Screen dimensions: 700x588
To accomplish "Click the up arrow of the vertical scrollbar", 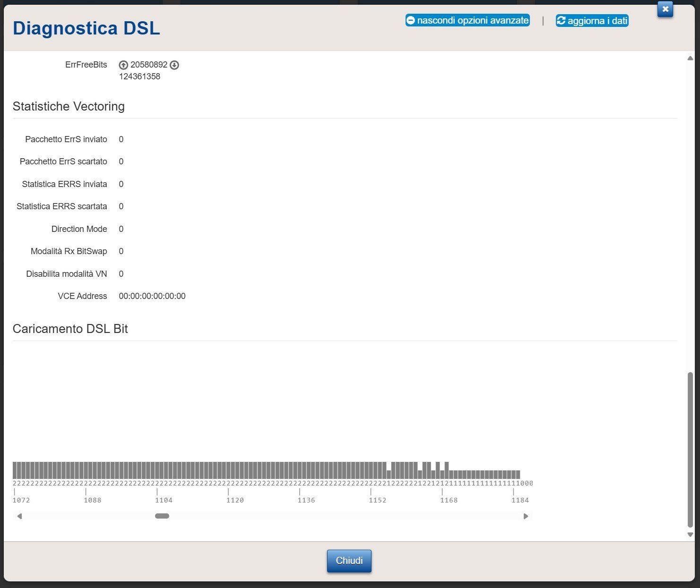I will [x=690, y=58].
